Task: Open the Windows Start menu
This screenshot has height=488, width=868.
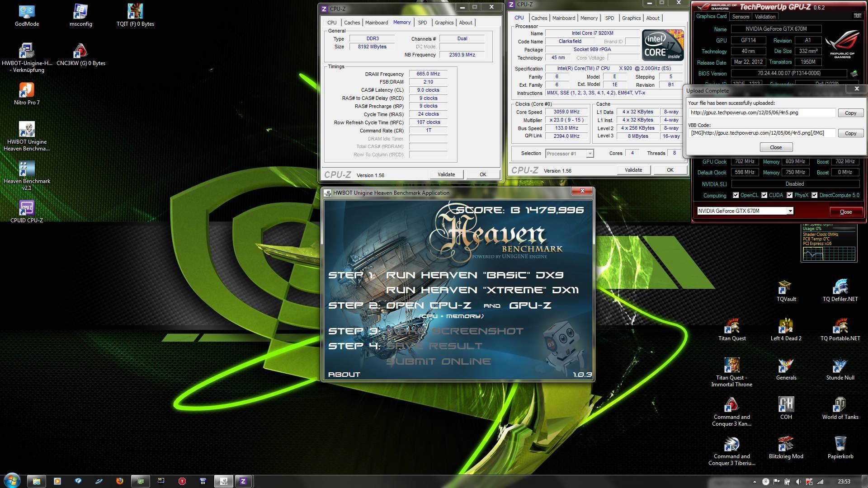Action: [12, 480]
